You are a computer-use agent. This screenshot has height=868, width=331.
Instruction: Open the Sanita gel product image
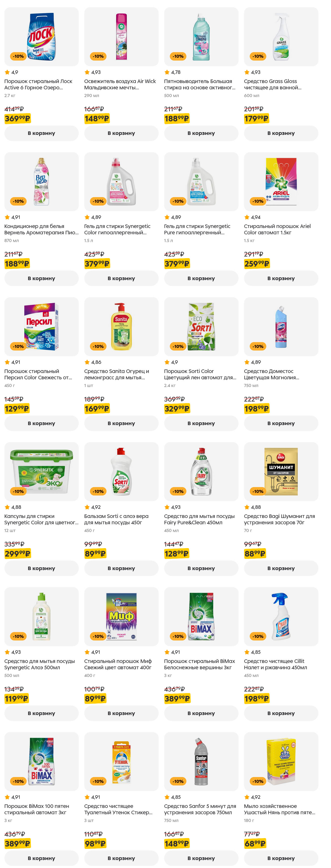121,326
